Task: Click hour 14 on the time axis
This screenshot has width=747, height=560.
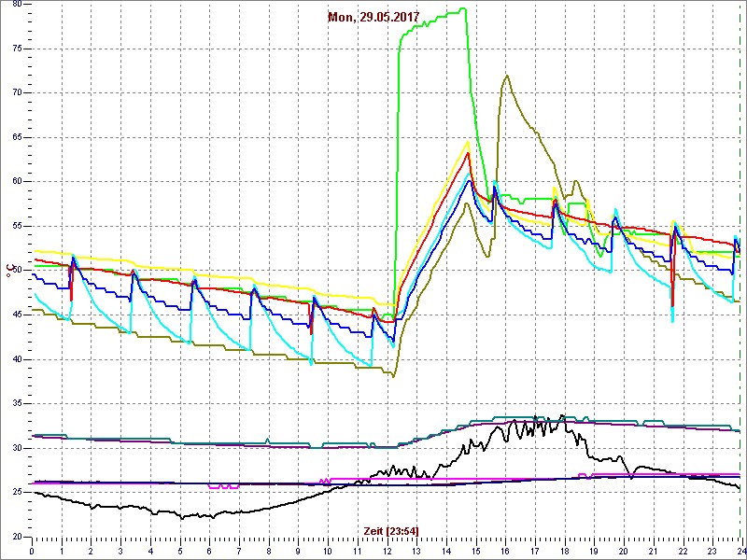Action: tap(446, 552)
